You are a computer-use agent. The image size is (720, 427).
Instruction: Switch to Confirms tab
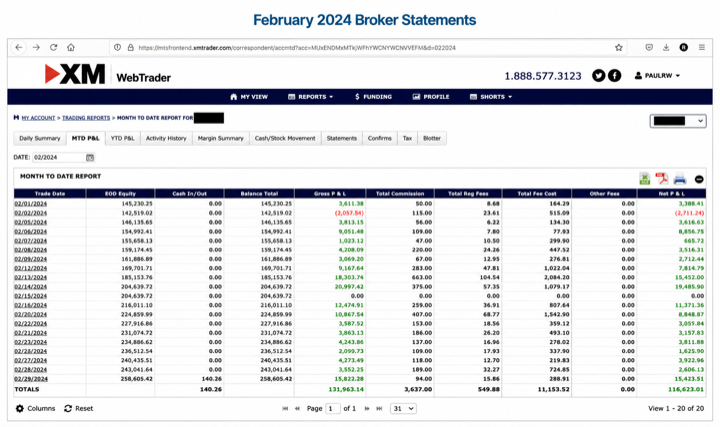tap(380, 138)
